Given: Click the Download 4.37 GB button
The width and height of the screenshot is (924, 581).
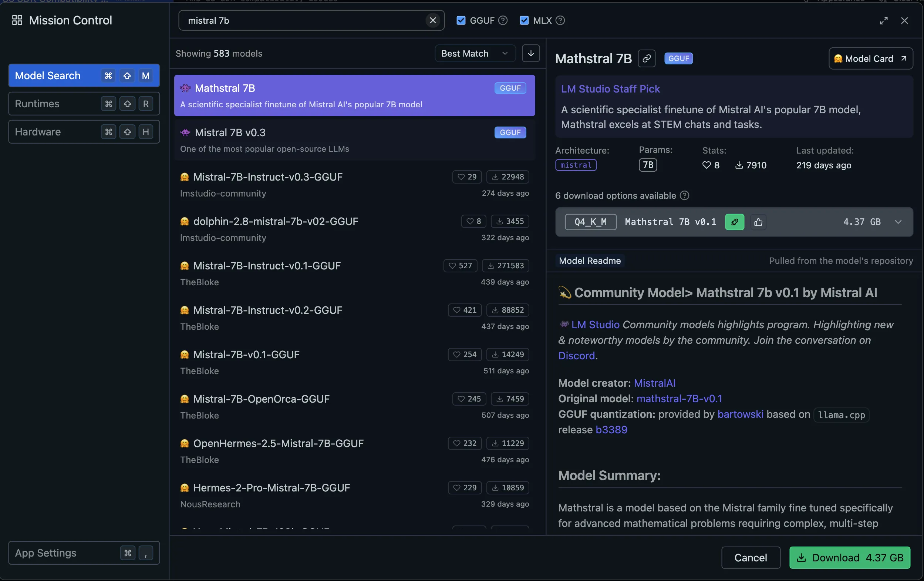Looking at the screenshot, I should pos(850,557).
